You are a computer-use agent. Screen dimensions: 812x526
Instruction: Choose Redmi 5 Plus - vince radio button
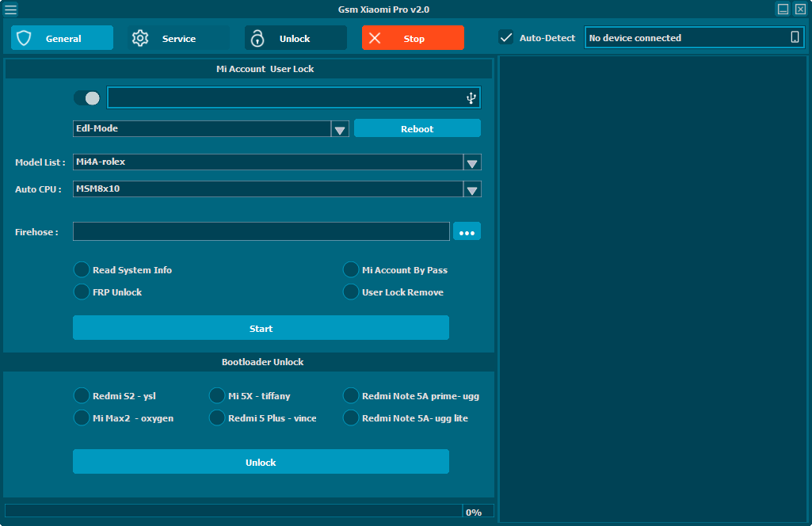tap(217, 417)
